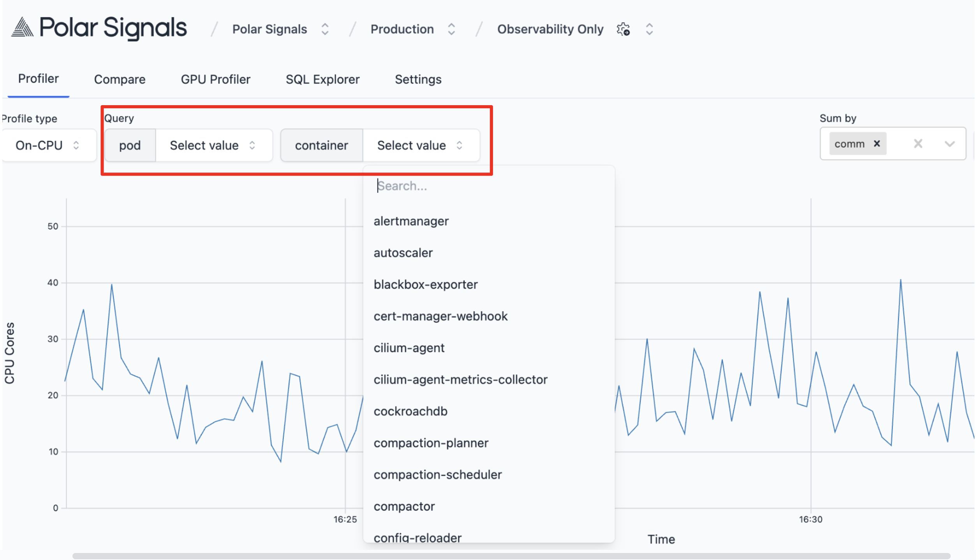The height and width of the screenshot is (560, 976).
Task: Click the 16:25 time axis label
Action: point(345,519)
